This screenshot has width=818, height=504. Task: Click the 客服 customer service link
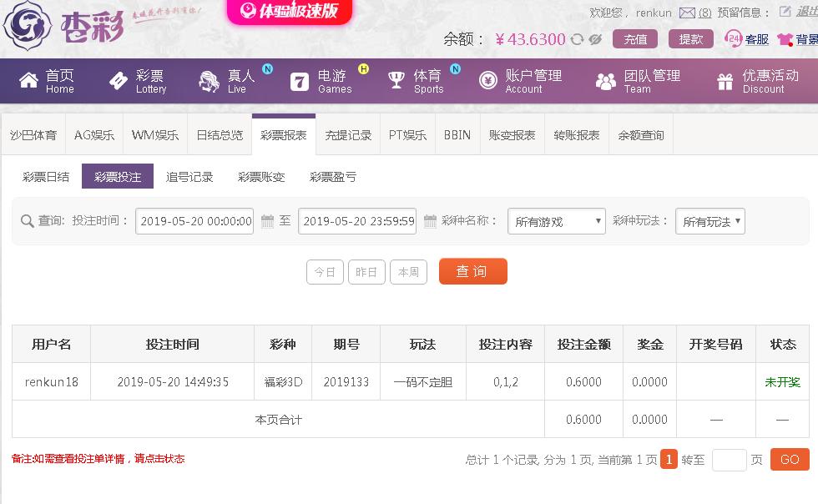coord(757,40)
